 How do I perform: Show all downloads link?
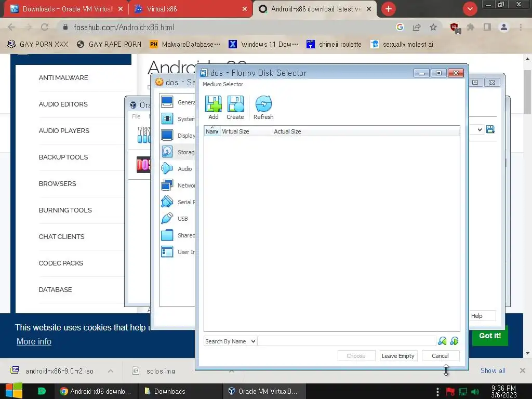pos(493,370)
